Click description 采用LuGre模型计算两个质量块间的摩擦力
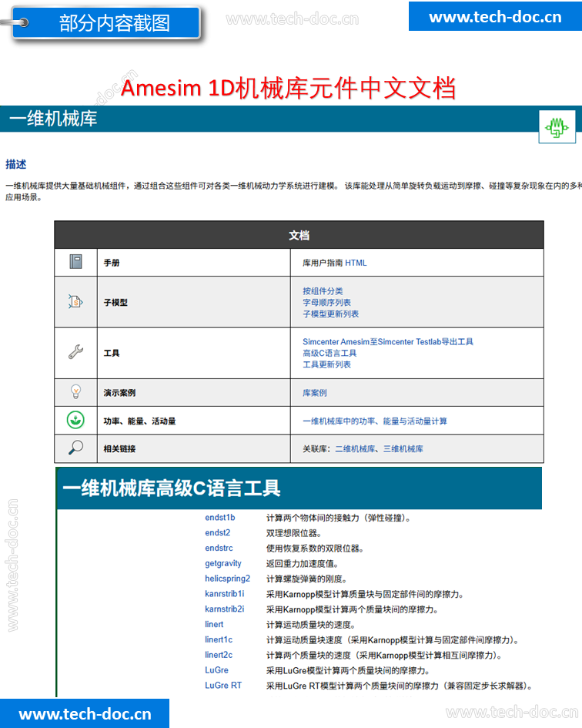582x728 pixels. click(348, 671)
